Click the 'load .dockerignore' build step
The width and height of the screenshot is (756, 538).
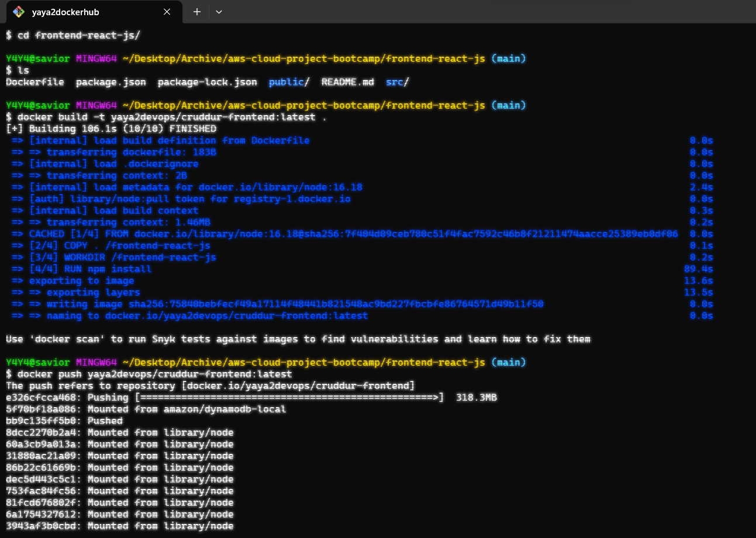coord(105,164)
